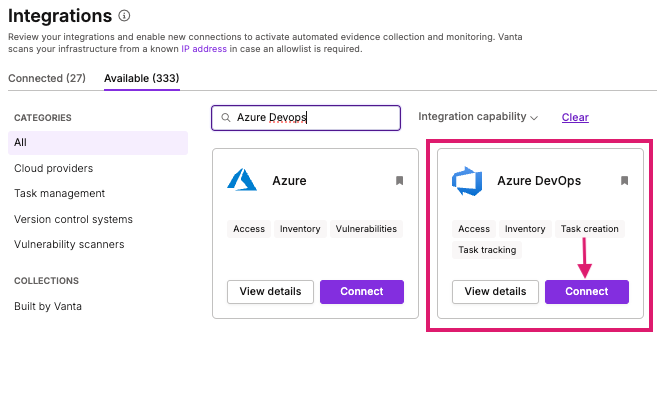Open the Integration capability dropdown
The image size is (657, 394).
click(478, 117)
